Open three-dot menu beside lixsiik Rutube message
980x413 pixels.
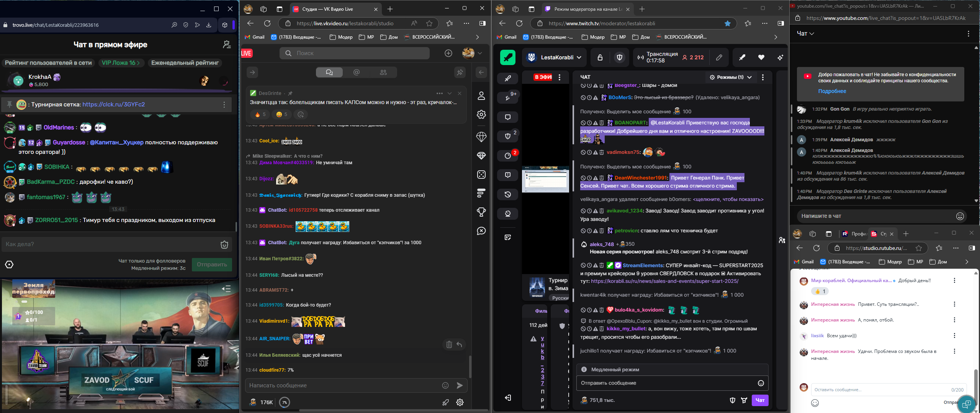[x=954, y=336]
